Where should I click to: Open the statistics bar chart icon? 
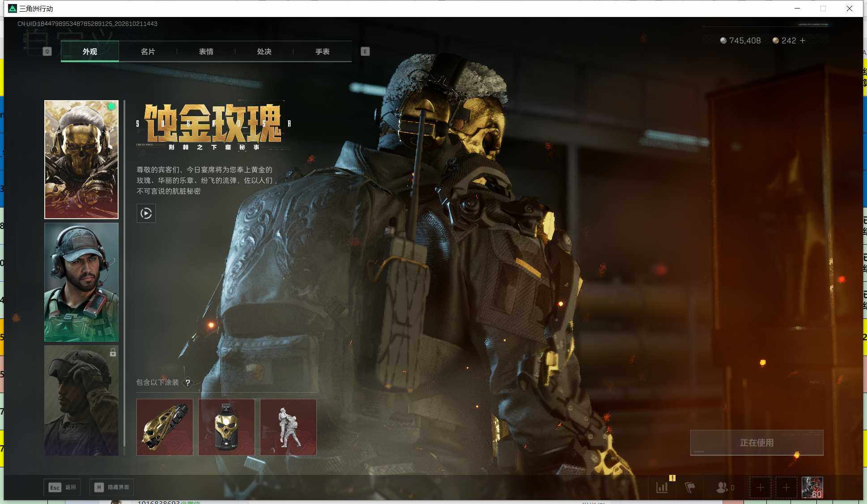coord(662,487)
